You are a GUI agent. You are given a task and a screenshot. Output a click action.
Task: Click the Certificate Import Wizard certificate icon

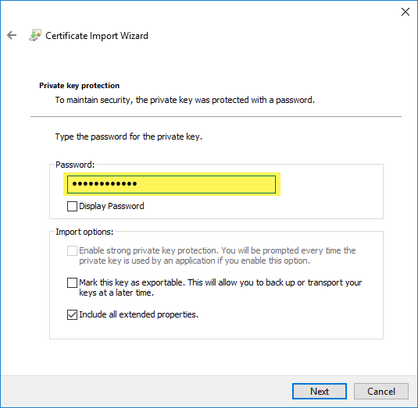[35, 35]
